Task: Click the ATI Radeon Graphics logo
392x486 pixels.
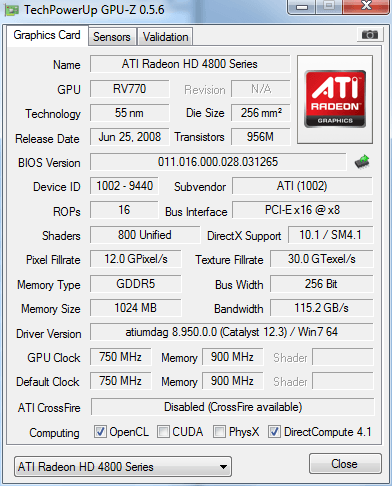Action: tap(335, 99)
